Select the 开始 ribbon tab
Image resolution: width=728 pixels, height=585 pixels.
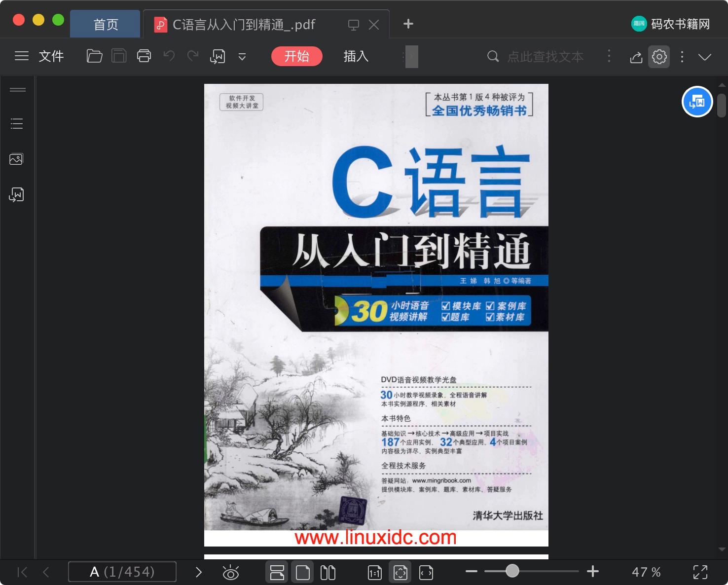(x=297, y=56)
